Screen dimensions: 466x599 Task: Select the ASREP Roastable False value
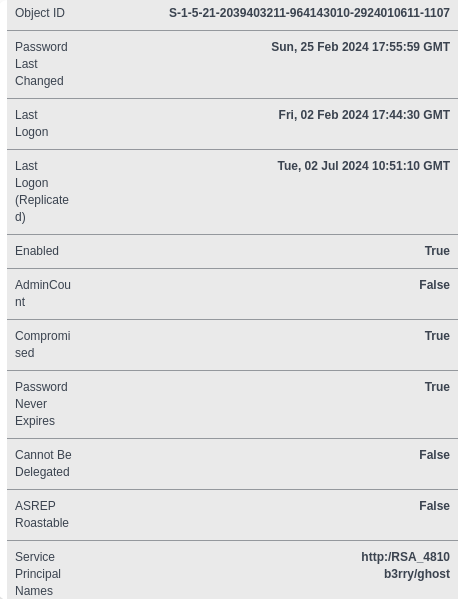point(434,506)
